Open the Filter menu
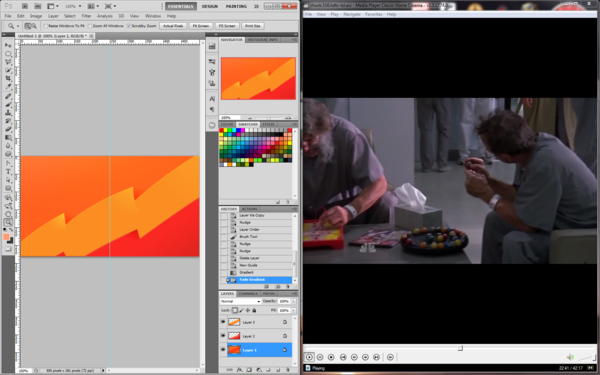The width and height of the screenshot is (600, 375). 86,16
